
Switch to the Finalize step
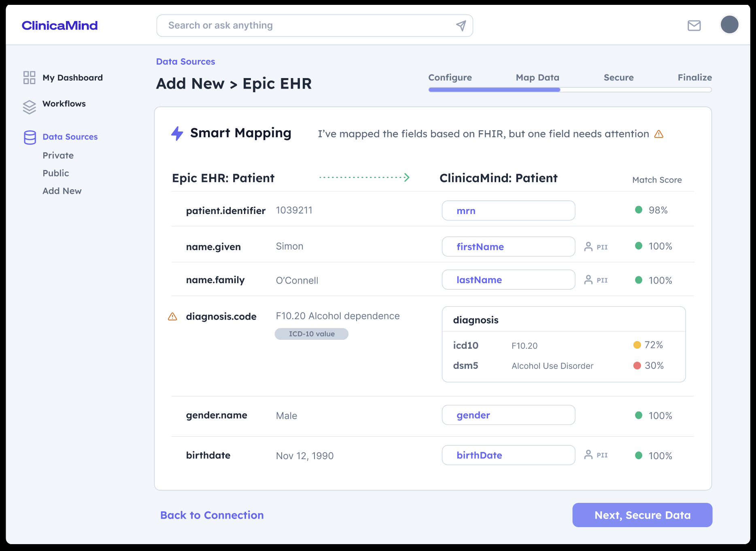[695, 77]
